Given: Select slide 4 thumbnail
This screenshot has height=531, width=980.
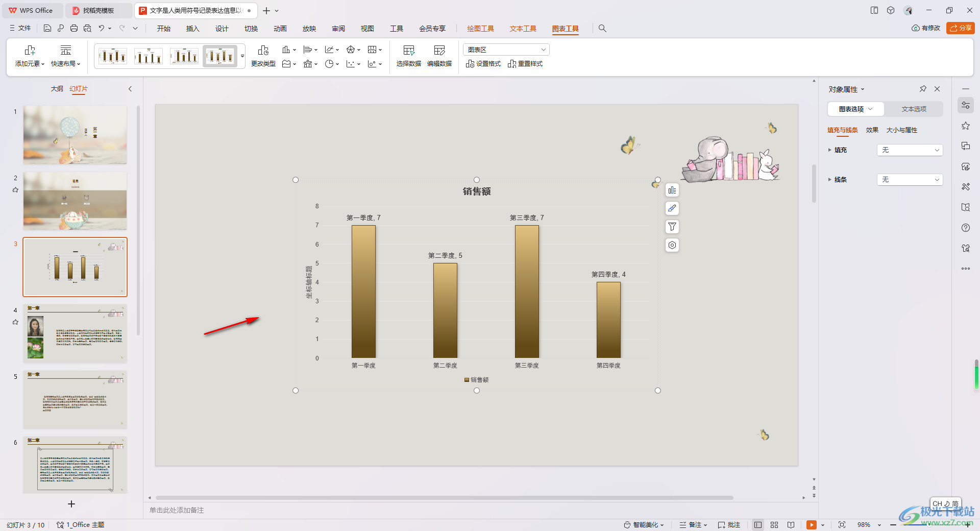Looking at the screenshot, I should (75, 333).
